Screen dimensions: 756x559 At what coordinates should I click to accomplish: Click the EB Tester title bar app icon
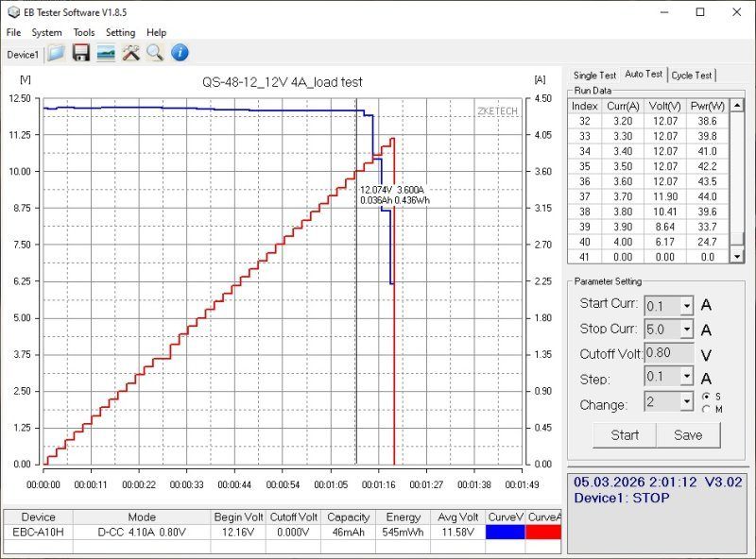pos(11,12)
